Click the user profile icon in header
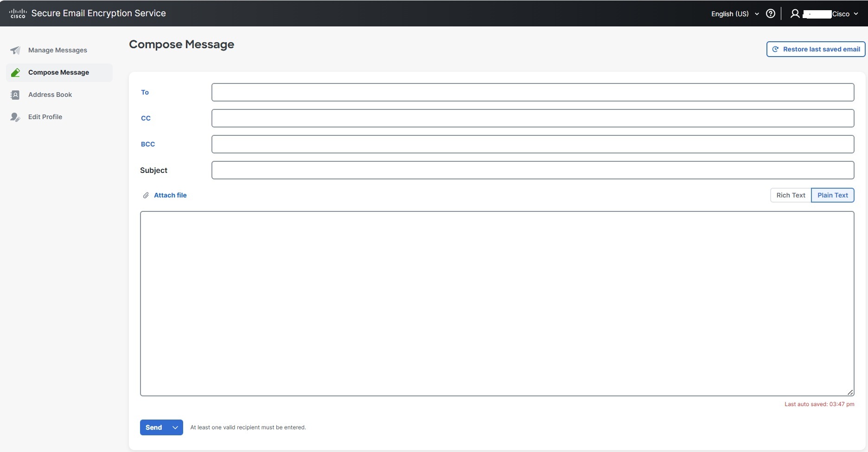The width and height of the screenshot is (868, 452). tap(794, 13)
